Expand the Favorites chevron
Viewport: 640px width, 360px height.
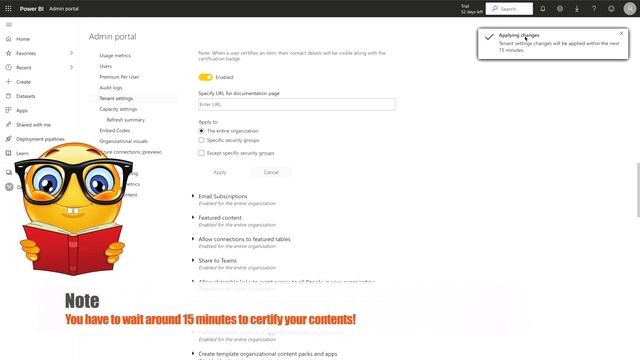[x=71, y=53]
